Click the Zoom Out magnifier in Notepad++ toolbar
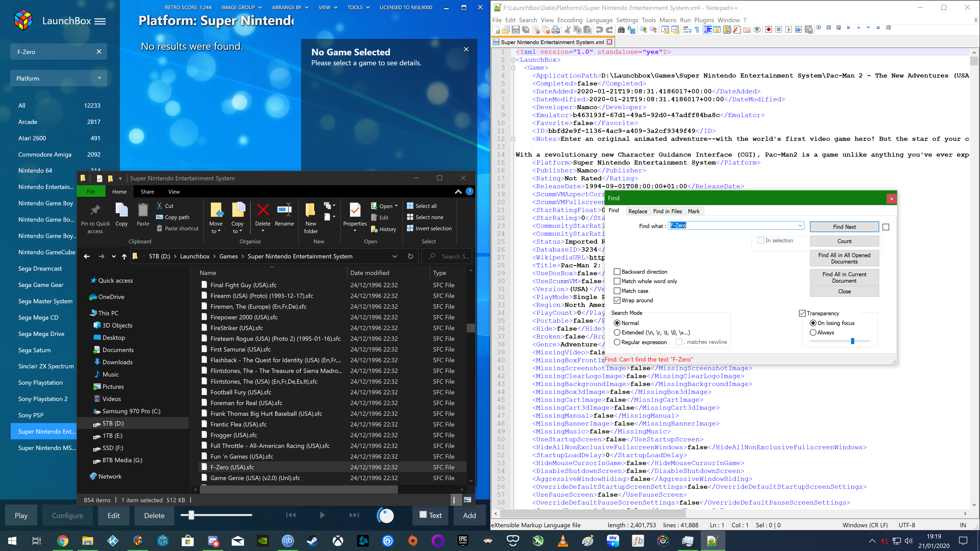 click(653, 30)
